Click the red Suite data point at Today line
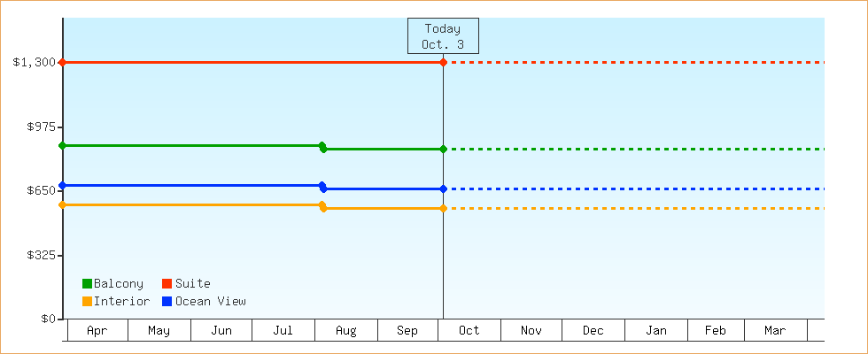Screen dimensions: 868x354 tap(443, 62)
